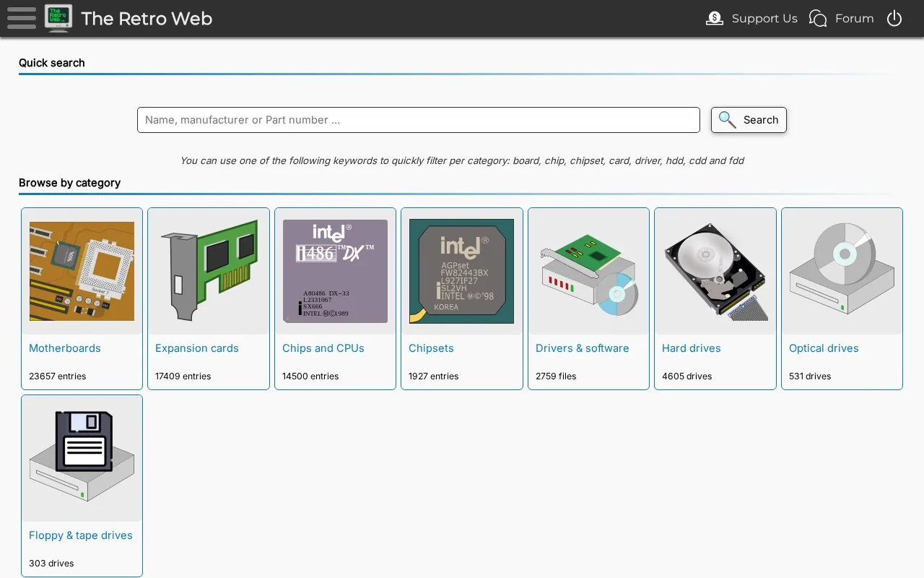Click The Retro Web site title
This screenshot has height=578, width=924.
147,19
